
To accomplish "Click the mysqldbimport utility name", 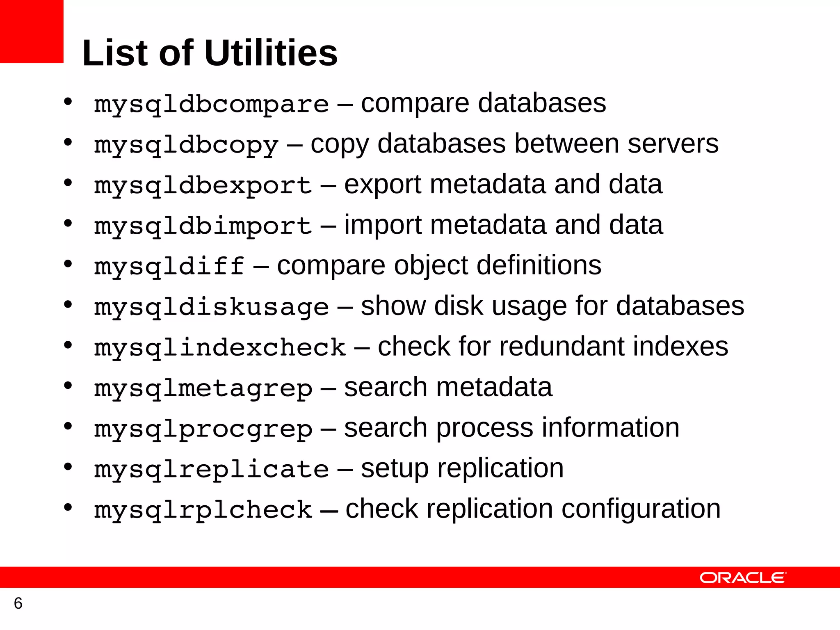I will pos(203,227).
